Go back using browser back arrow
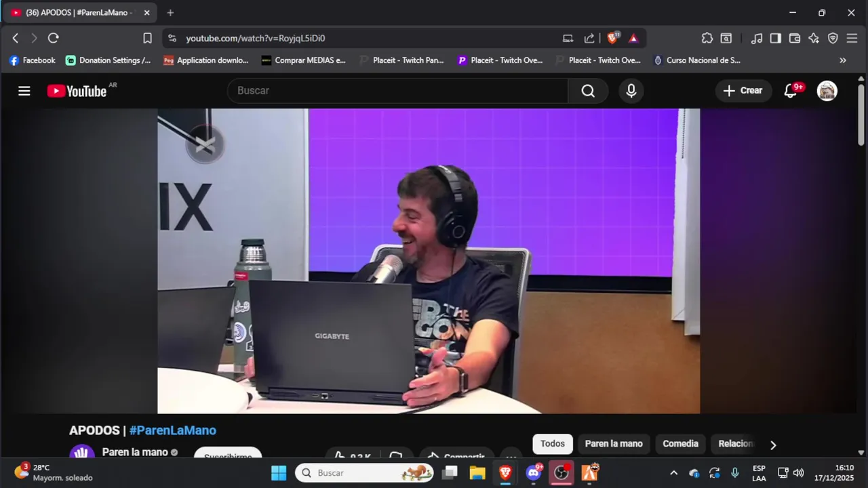868x488 pixels. (x=16, y=39)
